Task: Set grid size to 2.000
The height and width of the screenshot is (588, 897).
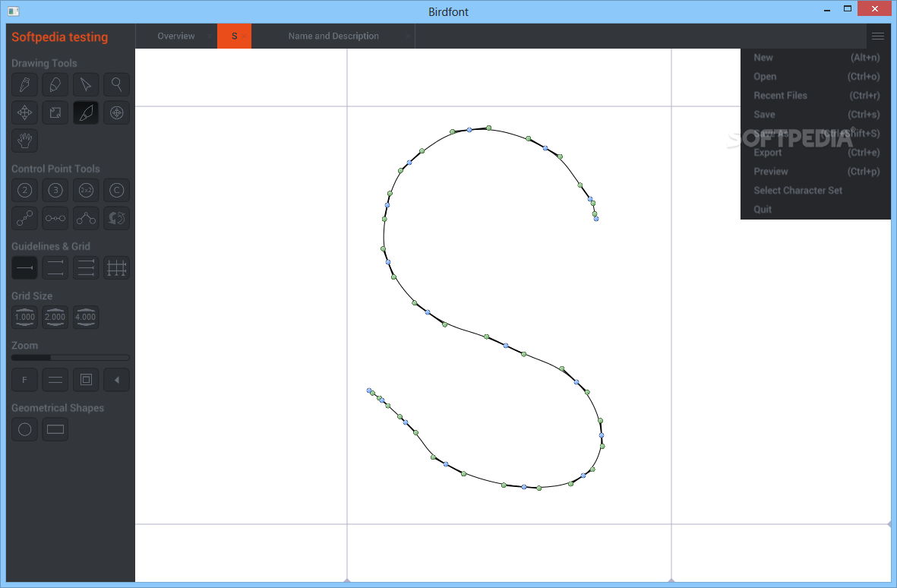Action: [x=55, y=318]
